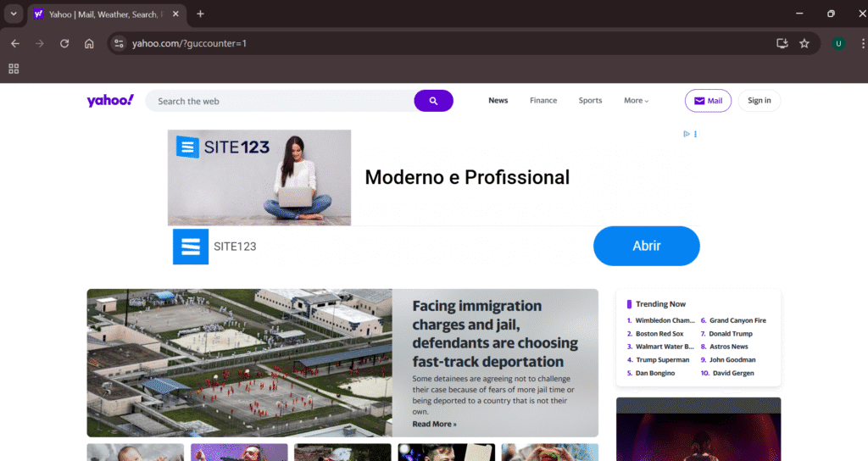This screenshot has height=461, width=868.
Task: Open the user profile avatar icon
Action: click(838, 43)
